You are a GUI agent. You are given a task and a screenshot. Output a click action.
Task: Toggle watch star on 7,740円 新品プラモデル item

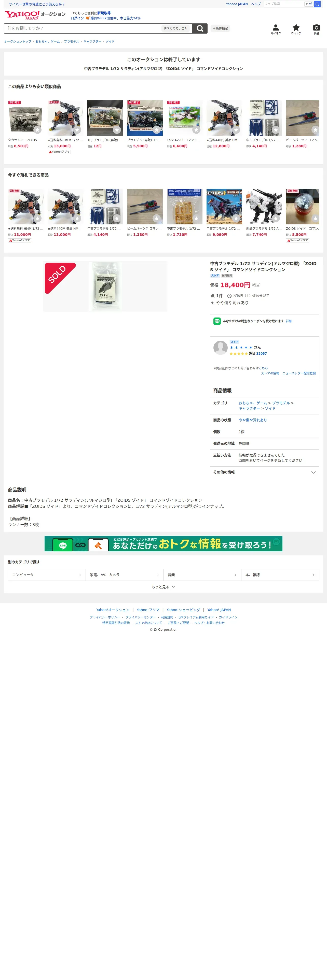click(x=276, y=218)
